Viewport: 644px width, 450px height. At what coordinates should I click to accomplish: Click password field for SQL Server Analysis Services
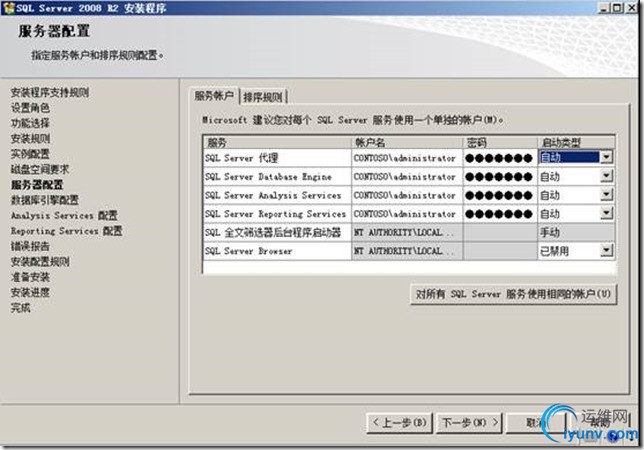pyautogui.click(x=500, y=195)
